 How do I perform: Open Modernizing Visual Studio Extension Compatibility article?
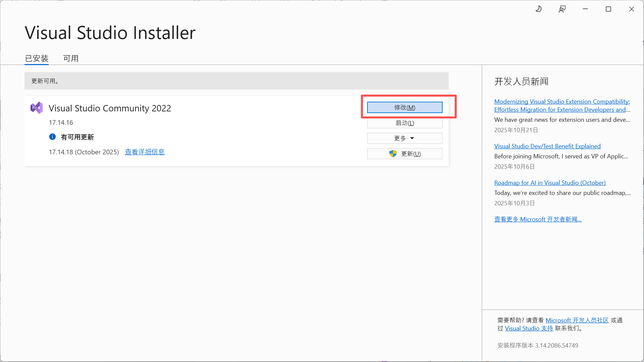[x=562, y=105]
